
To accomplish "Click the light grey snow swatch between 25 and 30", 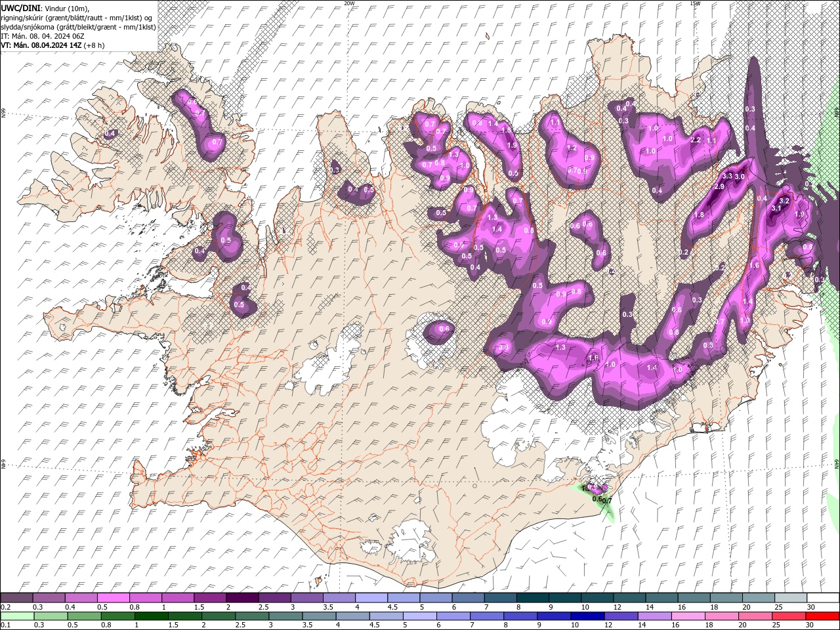I will pos(790,598).
